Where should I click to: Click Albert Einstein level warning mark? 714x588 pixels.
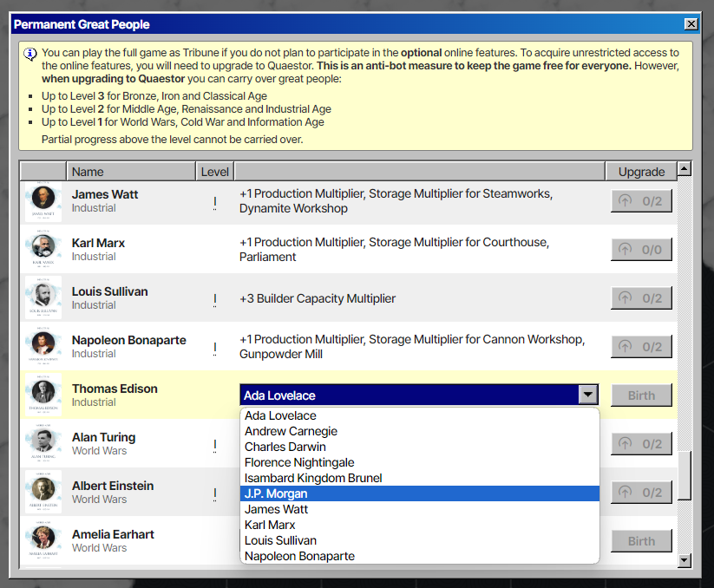pos(215,494)
